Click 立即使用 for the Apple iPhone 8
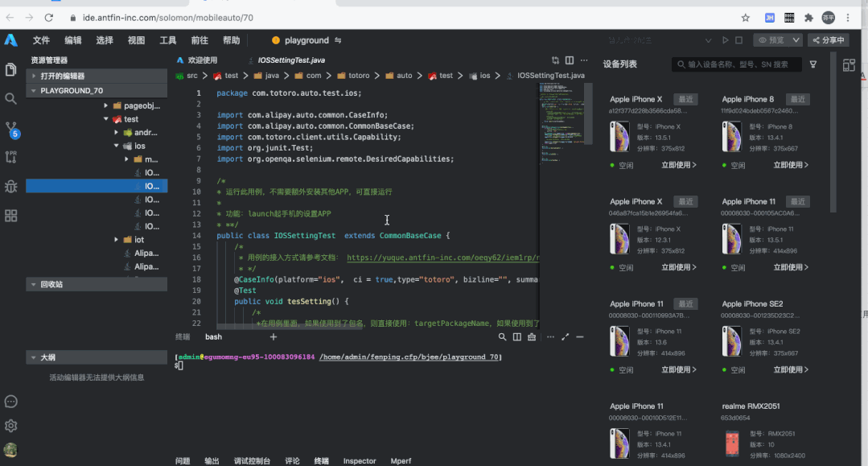 (791, 165)
